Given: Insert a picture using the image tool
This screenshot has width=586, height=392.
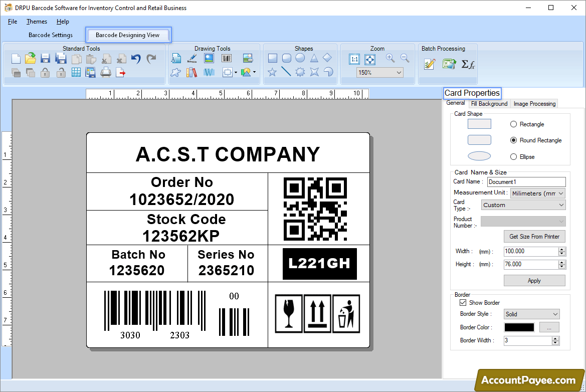Looking at the screenshot, I should click(x=209, y=58).
